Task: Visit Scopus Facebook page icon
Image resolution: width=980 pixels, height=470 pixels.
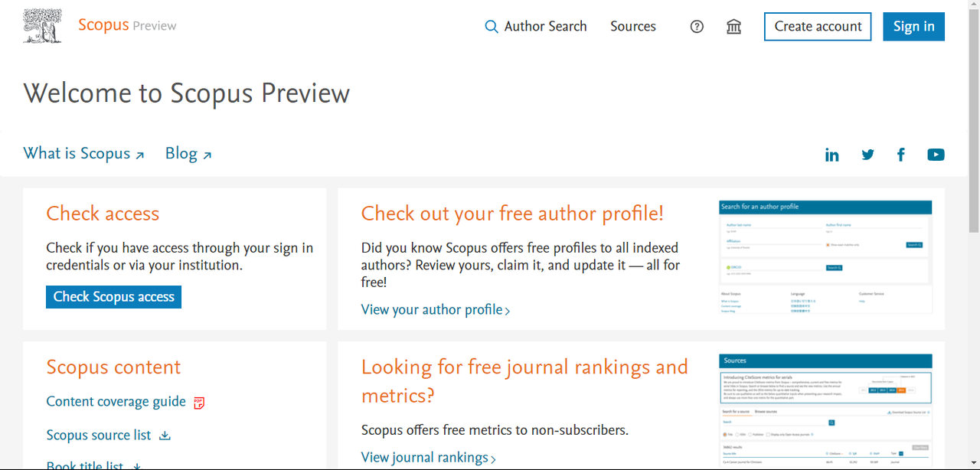Action: coord(901,155)
